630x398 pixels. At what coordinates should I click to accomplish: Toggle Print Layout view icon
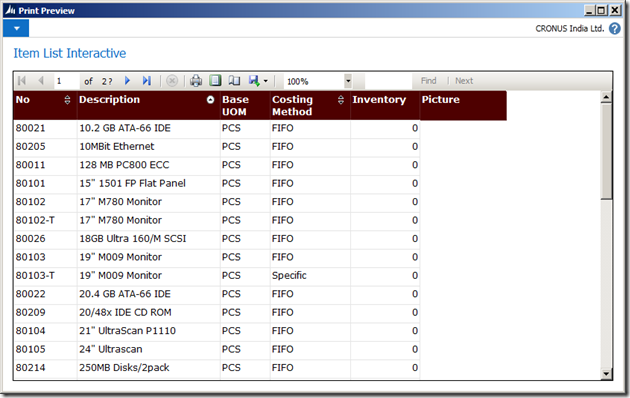(215, 81)
